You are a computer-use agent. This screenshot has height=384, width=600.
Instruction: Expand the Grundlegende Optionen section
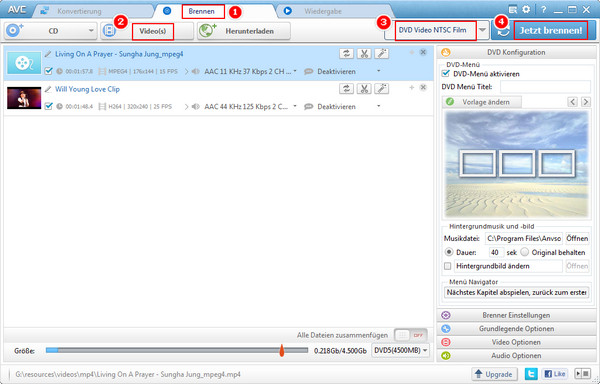pyautogui.click(x=516, y=329)
